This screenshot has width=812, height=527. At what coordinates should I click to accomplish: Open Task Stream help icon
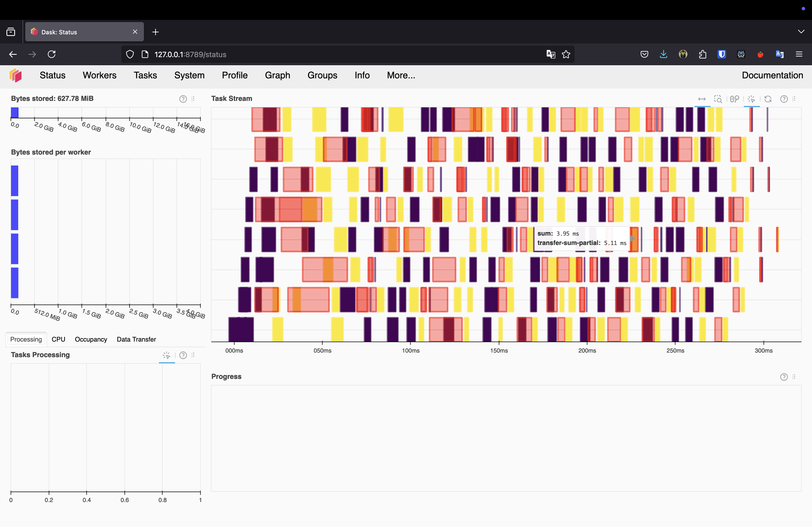(x=784, y=99)
